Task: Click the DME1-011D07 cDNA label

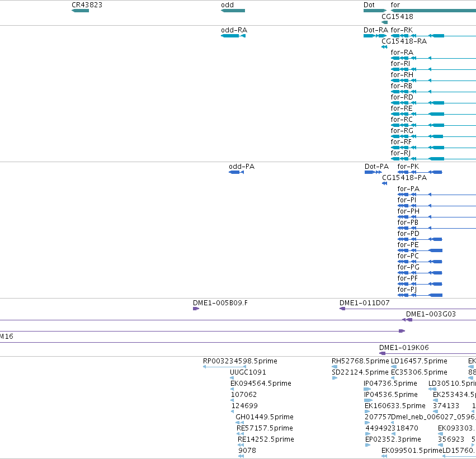Action: pyautogui.click(x=364, y=303)
